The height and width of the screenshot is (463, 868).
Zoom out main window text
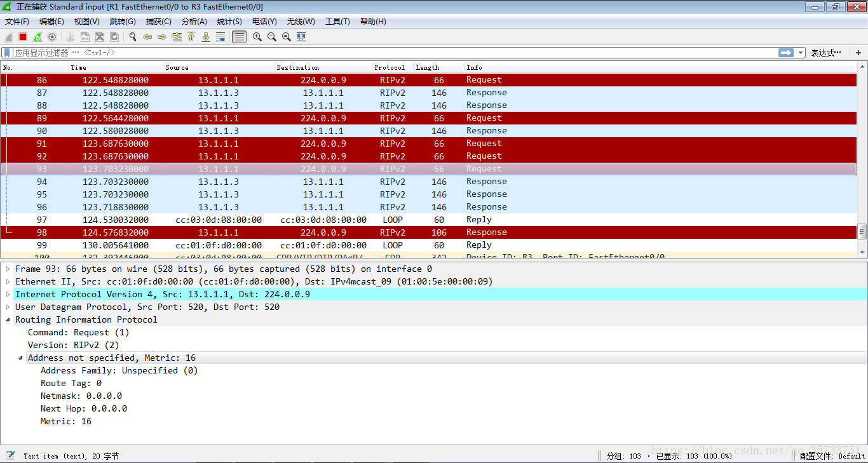pos(272,37)
